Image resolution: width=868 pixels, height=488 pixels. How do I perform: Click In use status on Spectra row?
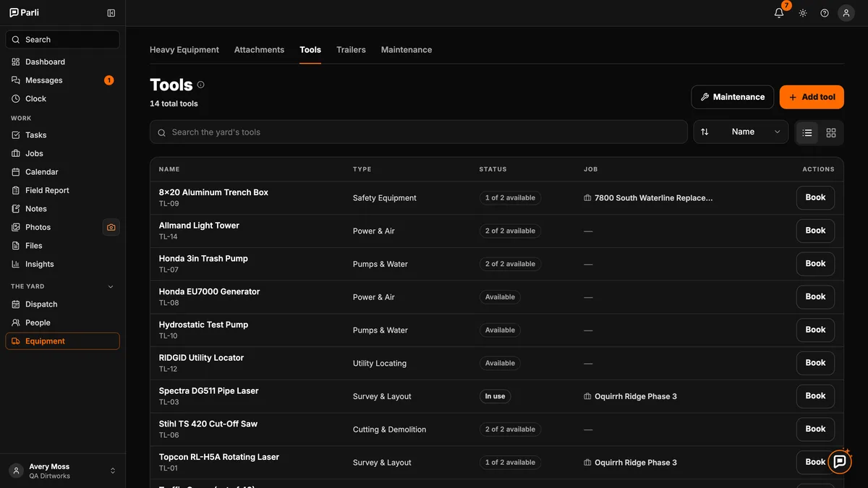495,396
